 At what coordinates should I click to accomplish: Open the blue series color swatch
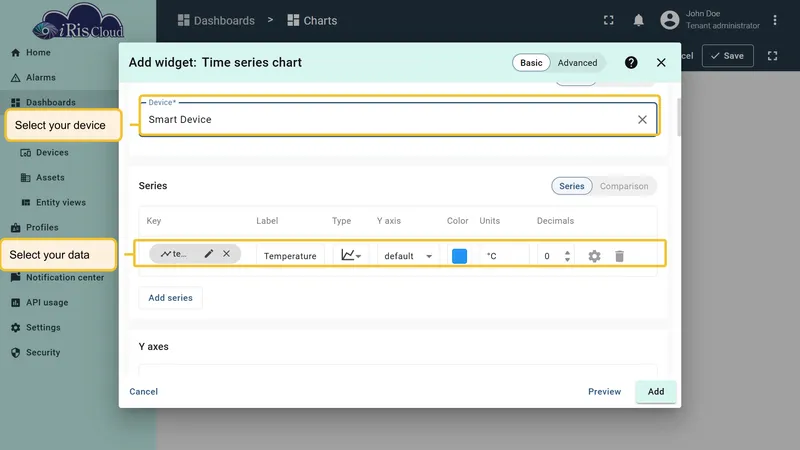pos(459,256)
